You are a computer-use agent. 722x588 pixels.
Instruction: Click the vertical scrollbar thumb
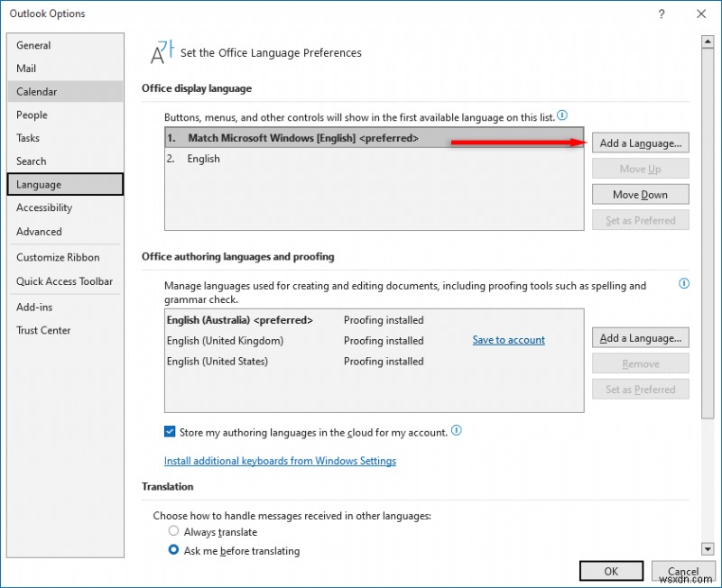pos(708,233)
